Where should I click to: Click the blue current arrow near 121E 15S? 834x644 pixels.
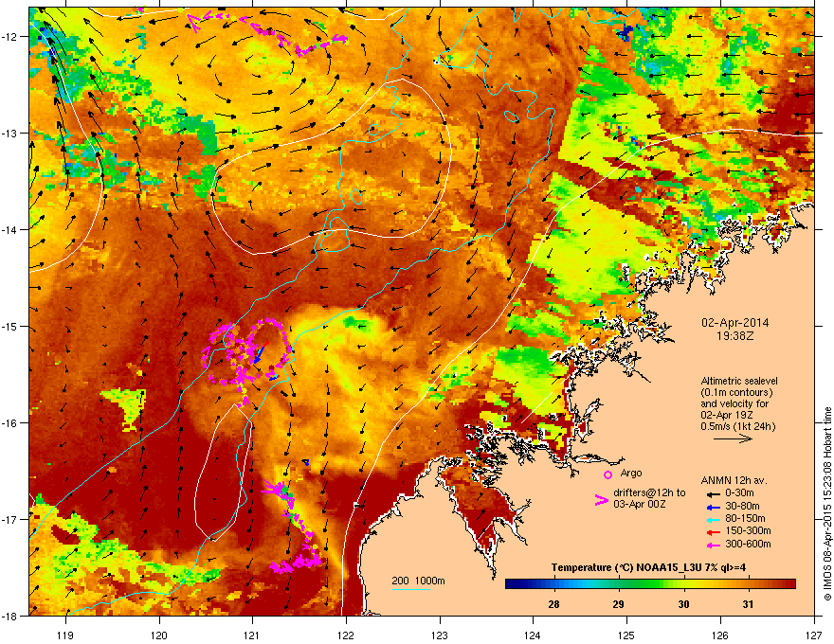[260, 354]
